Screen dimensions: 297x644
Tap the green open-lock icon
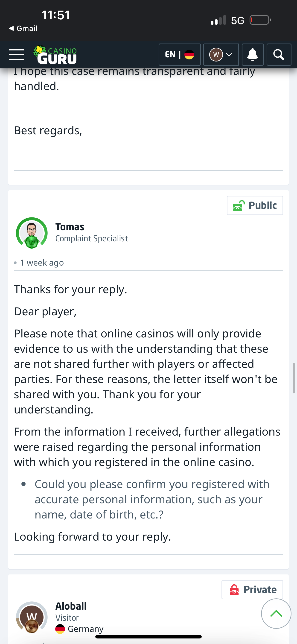pos(239,206)
